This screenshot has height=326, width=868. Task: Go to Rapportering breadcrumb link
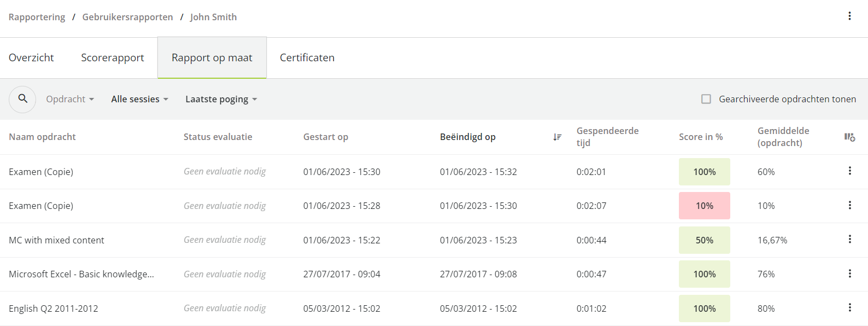click(x=37, y=17)
